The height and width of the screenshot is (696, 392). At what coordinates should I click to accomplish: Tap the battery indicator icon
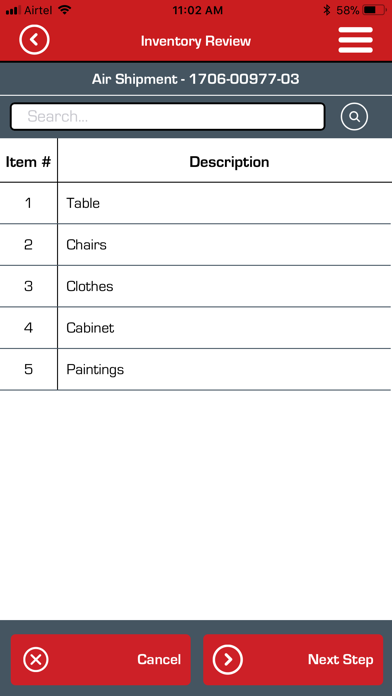(x=374, y=10)
